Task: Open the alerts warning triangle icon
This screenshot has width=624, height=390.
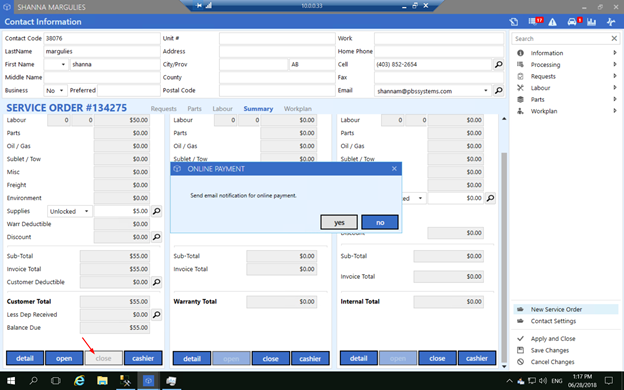Action: click(x=552, y=22)
